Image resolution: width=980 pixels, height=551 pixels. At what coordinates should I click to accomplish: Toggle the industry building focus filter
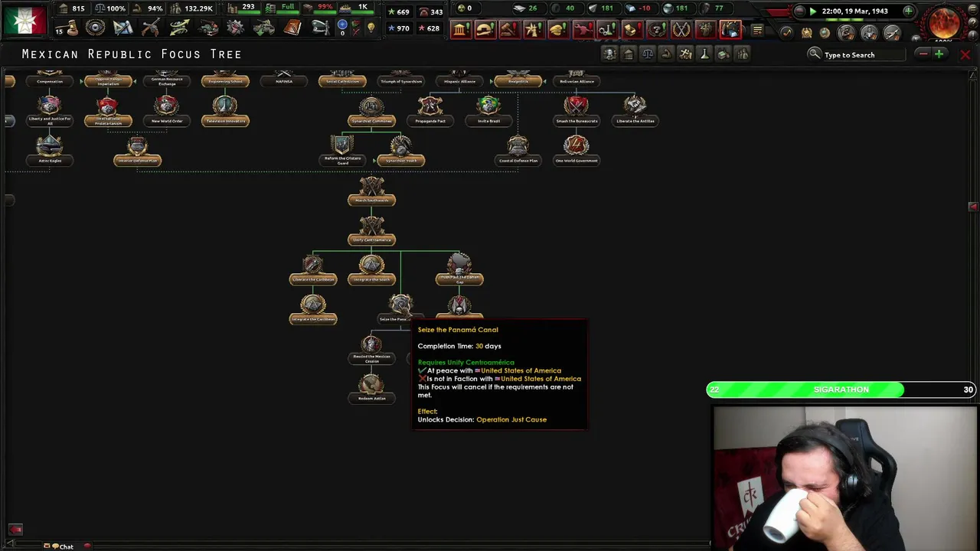point(629,54)
